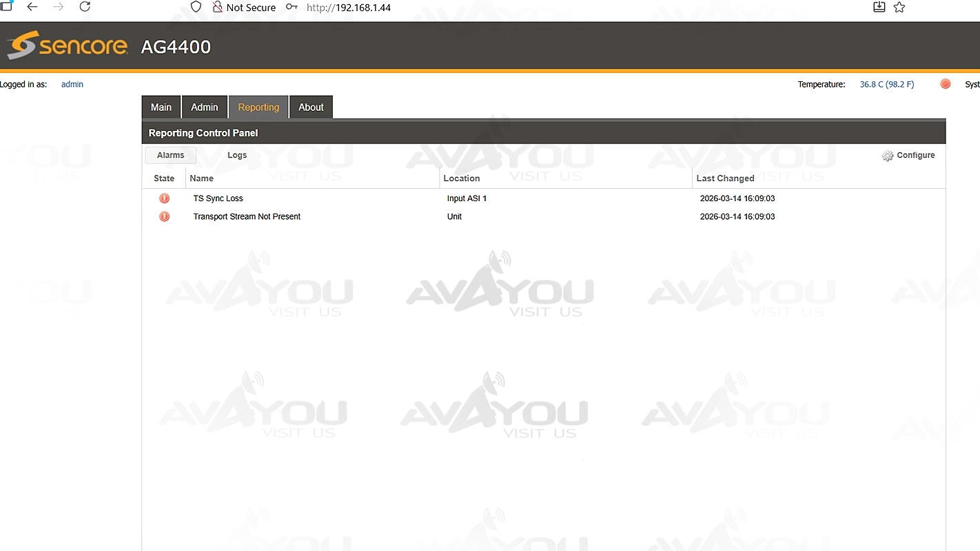980x551 pixels.
Task: Click the Sencore logo
Action: 68,46
